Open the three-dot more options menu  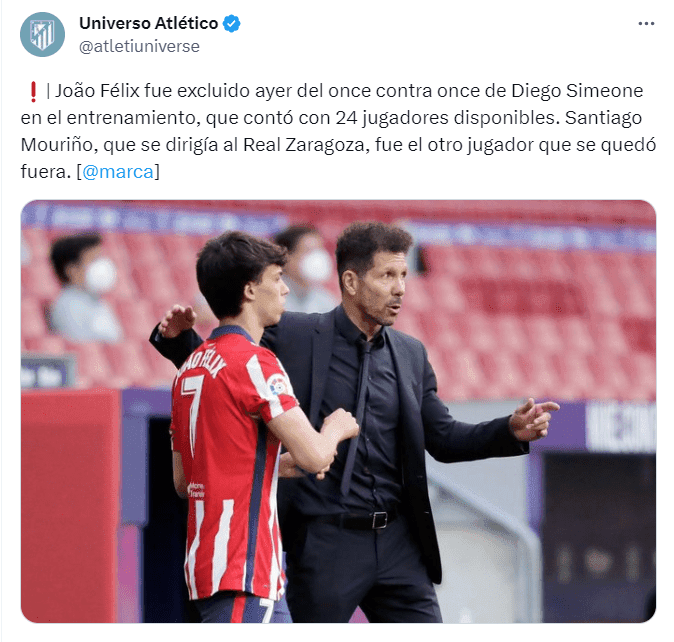point(646,24)
